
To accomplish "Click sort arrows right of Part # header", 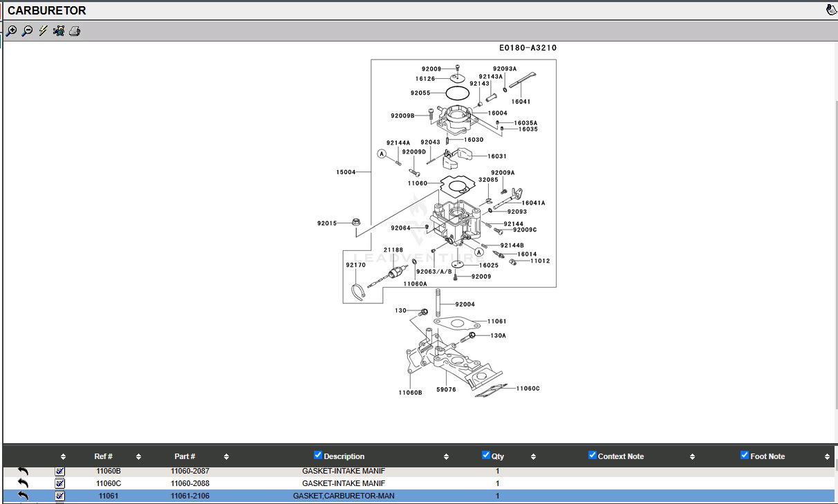I will 226,457.
